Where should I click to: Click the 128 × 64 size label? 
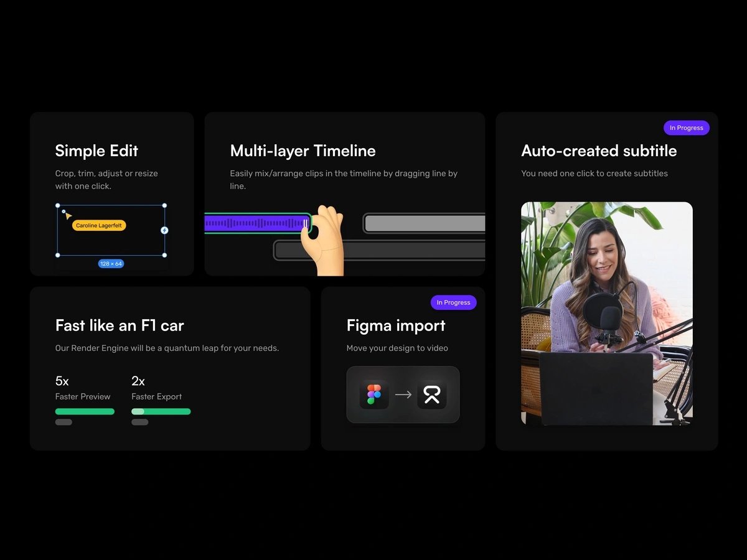tap(111, 264)
